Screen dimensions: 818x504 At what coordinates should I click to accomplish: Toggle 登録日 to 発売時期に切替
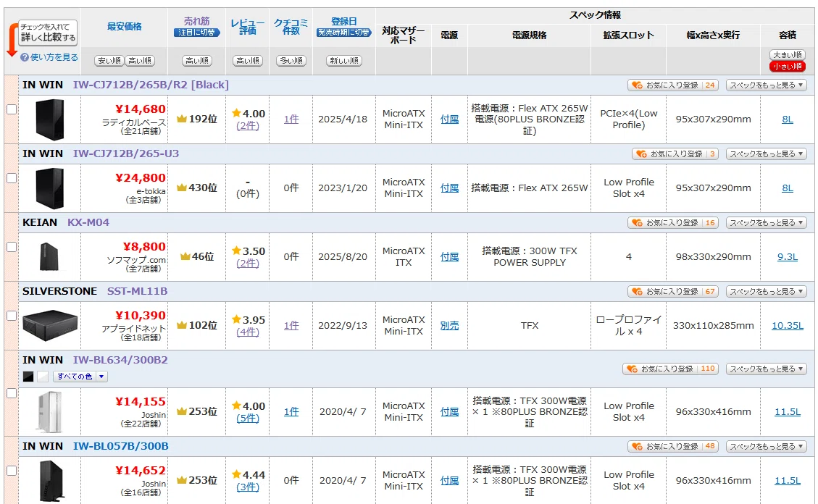click(x=343, y=33)
